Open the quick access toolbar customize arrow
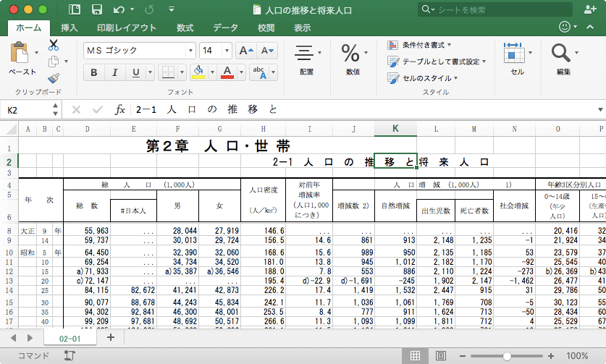Image resolution: width=606 pixels, height=364 pixels. tap(172, 9)
